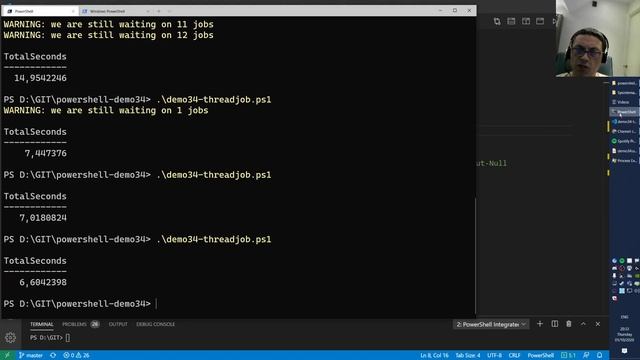The image size is (640, 360).
Task: Split the VS Code terminal
Action: (554, 324)
